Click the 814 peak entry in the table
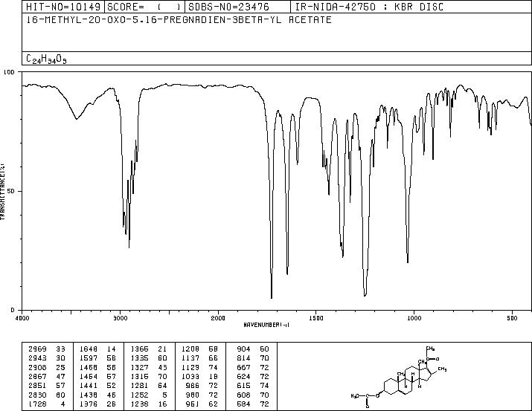Image resolution: width=532 pixels, height=411 pixels. point(253,358)
